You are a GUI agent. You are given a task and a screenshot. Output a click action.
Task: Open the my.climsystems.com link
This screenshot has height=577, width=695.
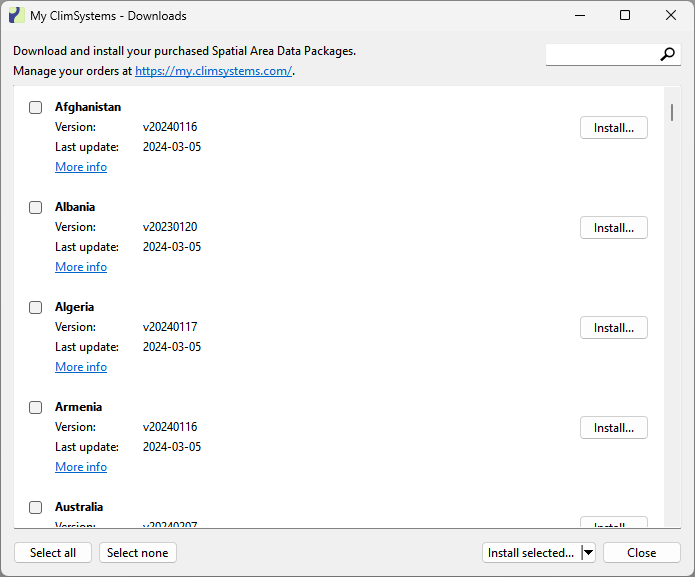point(213,71)
